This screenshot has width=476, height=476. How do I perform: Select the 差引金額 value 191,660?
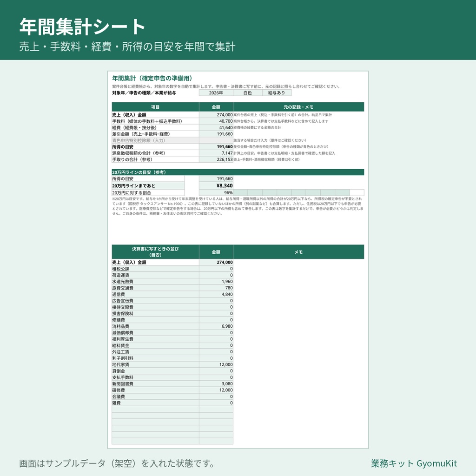click(x=216, y=134)
